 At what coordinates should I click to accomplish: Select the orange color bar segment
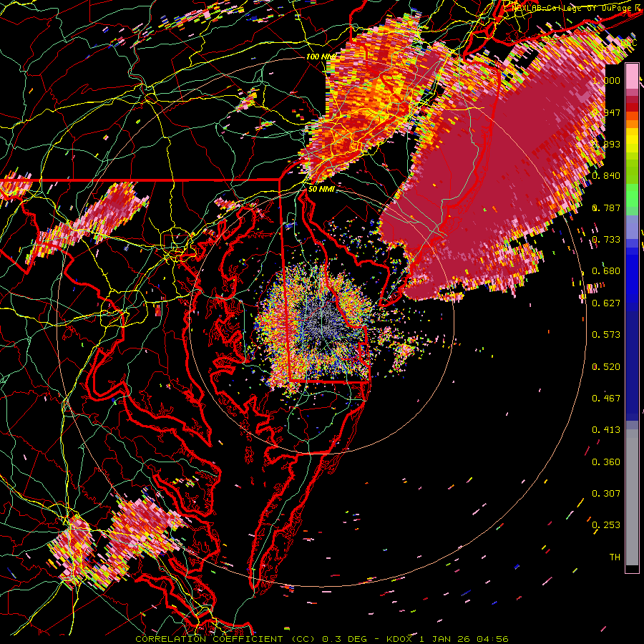pos(632,124)
